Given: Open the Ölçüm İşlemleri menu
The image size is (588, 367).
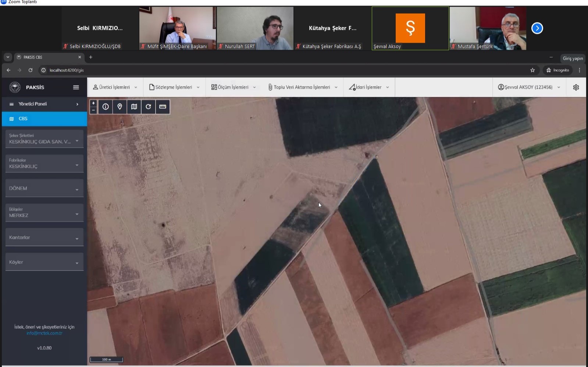Looking at the screenshot, I should [x=234, y=87].
